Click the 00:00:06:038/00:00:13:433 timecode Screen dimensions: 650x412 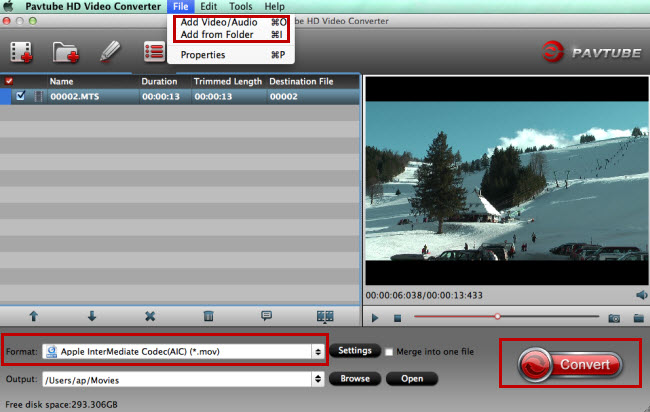coord(424,295)
